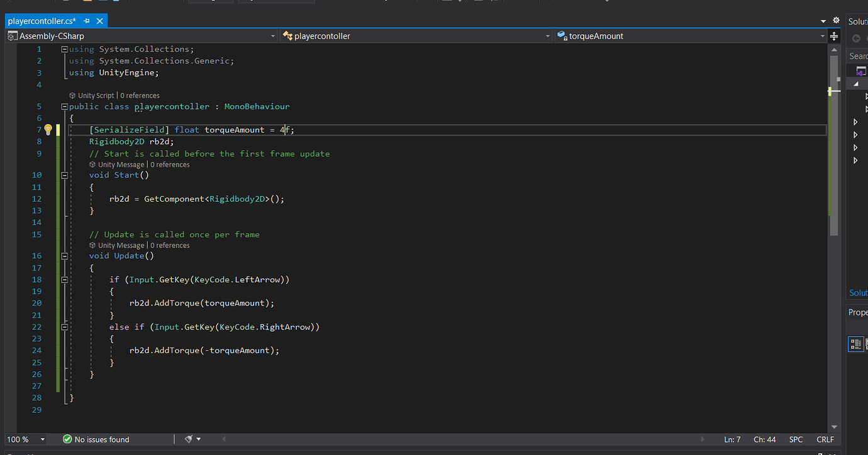Open the 100 % zoom level dropdown
The image size is (868, 455).
[43, 439]
